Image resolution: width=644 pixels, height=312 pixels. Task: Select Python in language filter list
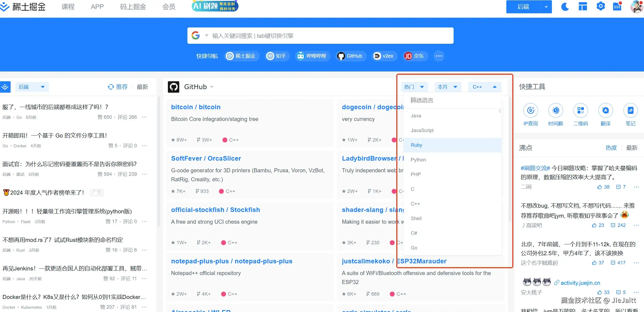coord(418,160)
